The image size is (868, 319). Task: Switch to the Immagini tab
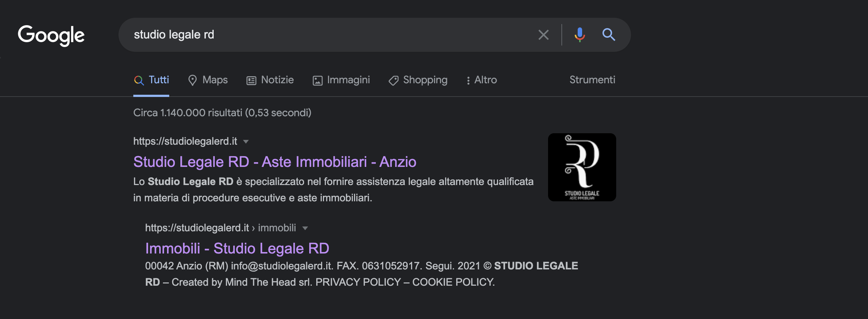pyautogui.click(x=341, y=80)
